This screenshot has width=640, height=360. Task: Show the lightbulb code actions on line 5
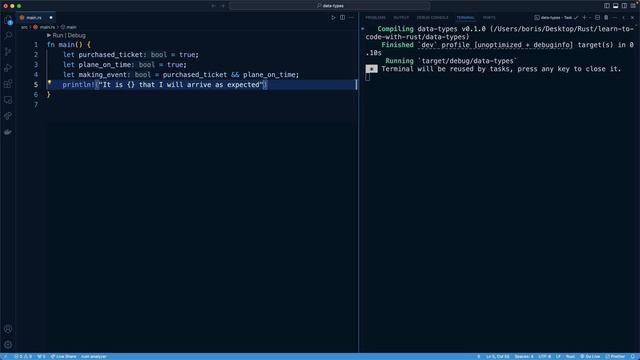coord(49,82)
